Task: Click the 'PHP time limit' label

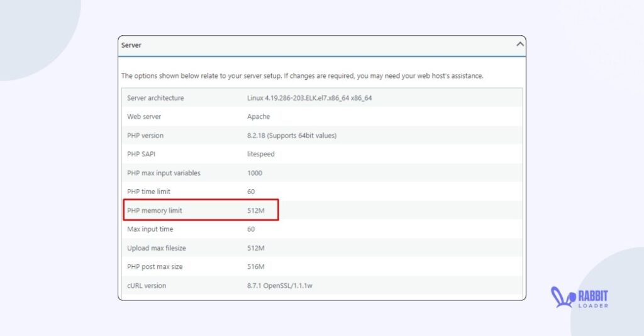Action: (x=148, y=192)
